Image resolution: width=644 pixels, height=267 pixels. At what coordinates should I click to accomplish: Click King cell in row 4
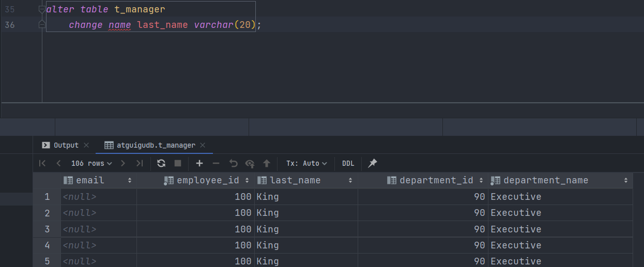coord(306,245)
